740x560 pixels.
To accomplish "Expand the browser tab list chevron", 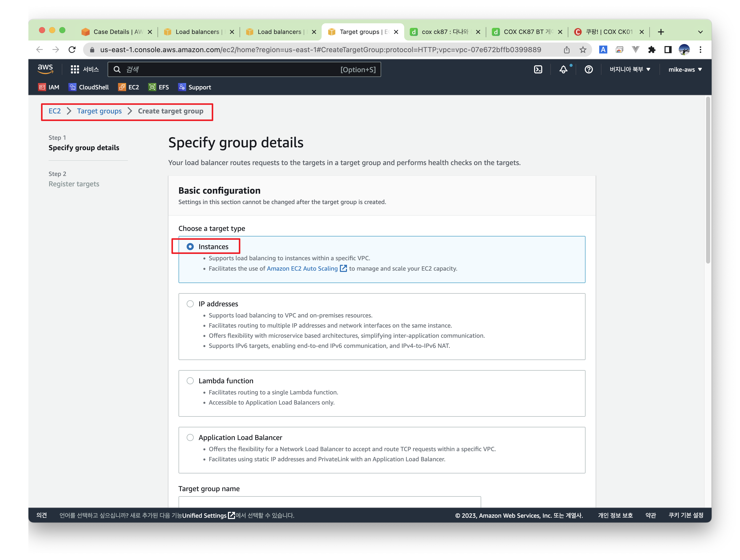I will 700,32.
